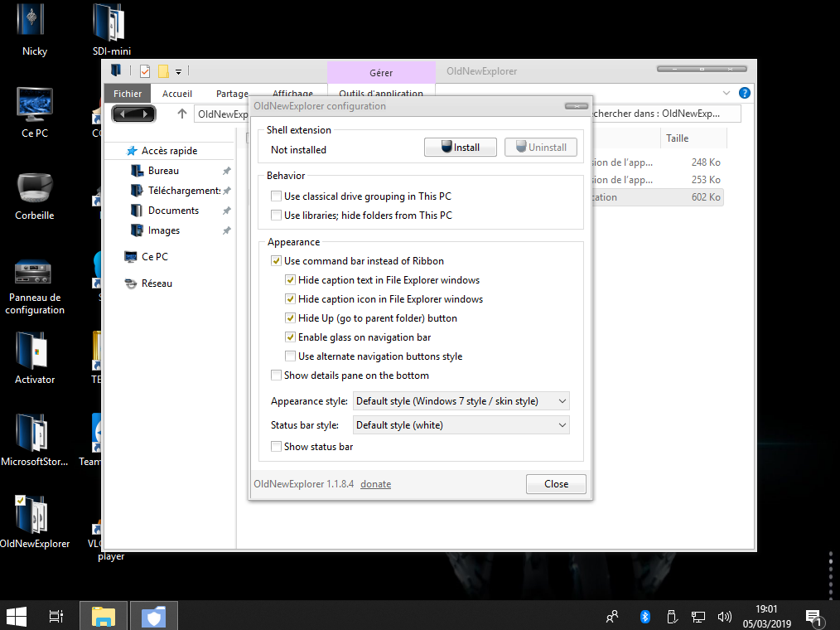
Task: Click the Explorer search field
Action: (666, 114)
